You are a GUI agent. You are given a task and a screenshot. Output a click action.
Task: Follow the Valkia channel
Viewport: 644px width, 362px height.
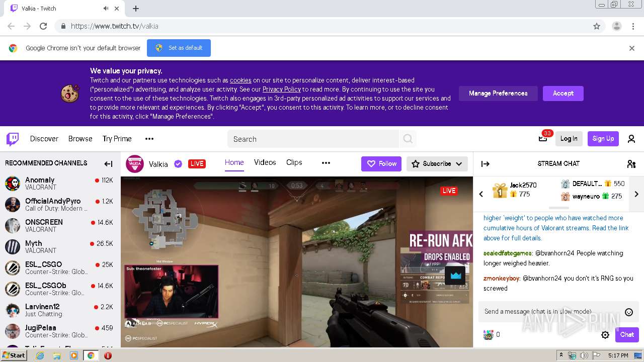tap(381, 163)
